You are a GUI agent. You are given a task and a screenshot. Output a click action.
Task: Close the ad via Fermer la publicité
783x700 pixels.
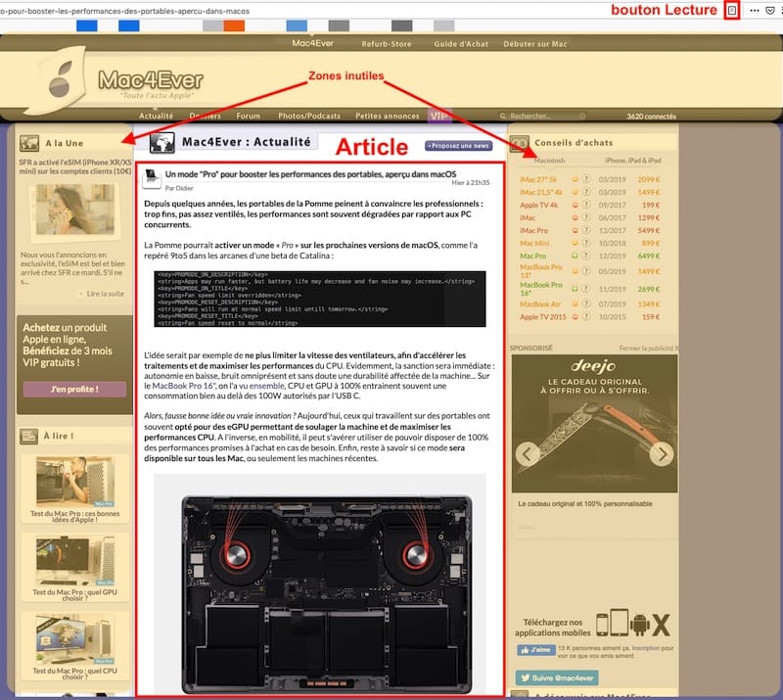pyautogui.click(x=649, y=349)
